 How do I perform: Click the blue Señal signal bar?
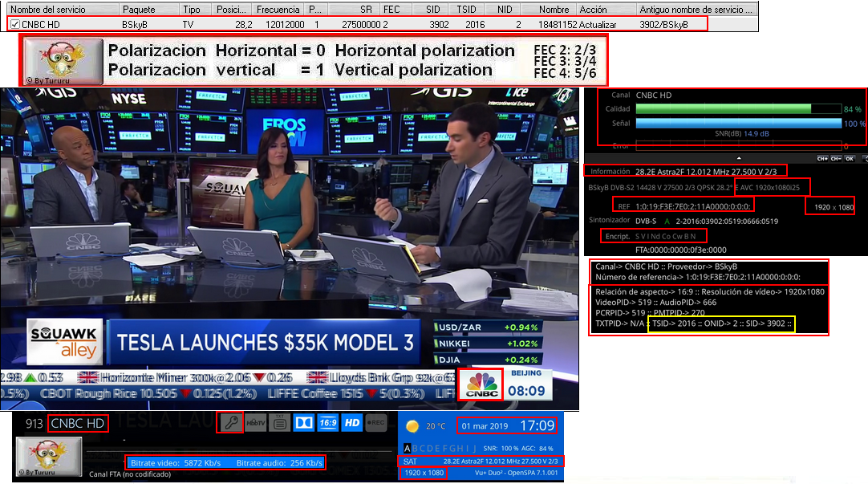pyautogui.click(x=739, y=124)
